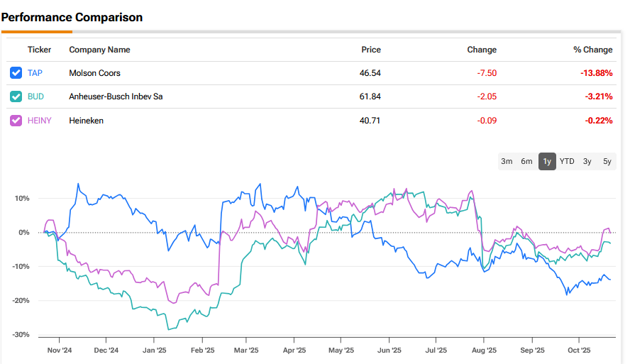Select the 3y time range
This screenshot has width=630, height=364.
[x=587, y=161]
